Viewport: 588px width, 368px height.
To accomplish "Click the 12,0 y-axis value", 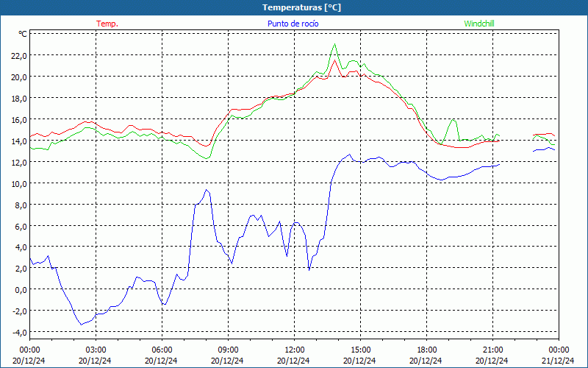I will [19, 162].
